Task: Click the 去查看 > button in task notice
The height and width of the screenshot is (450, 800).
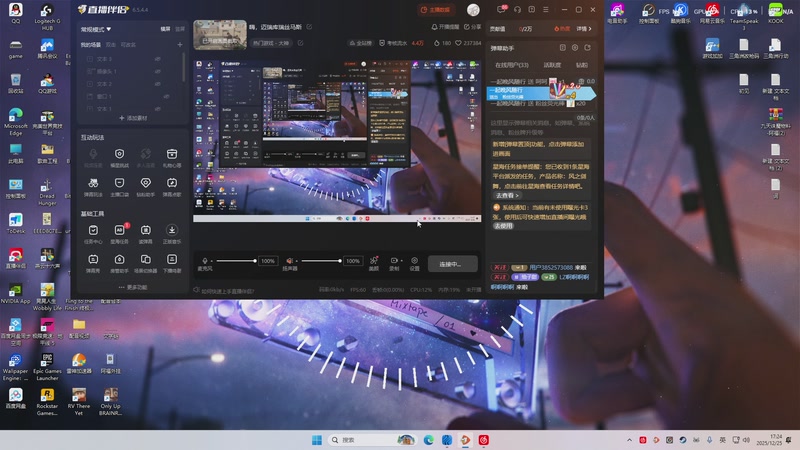Action: 507,195
